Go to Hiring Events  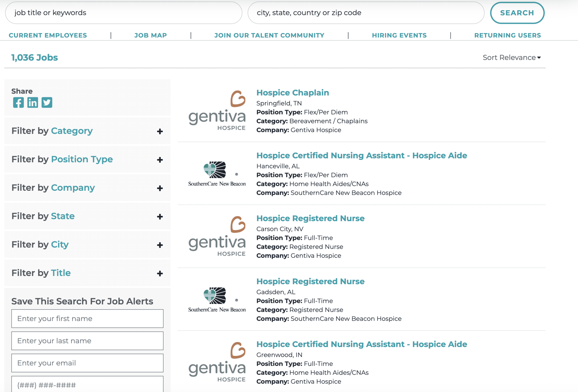(x=399, y=35)
